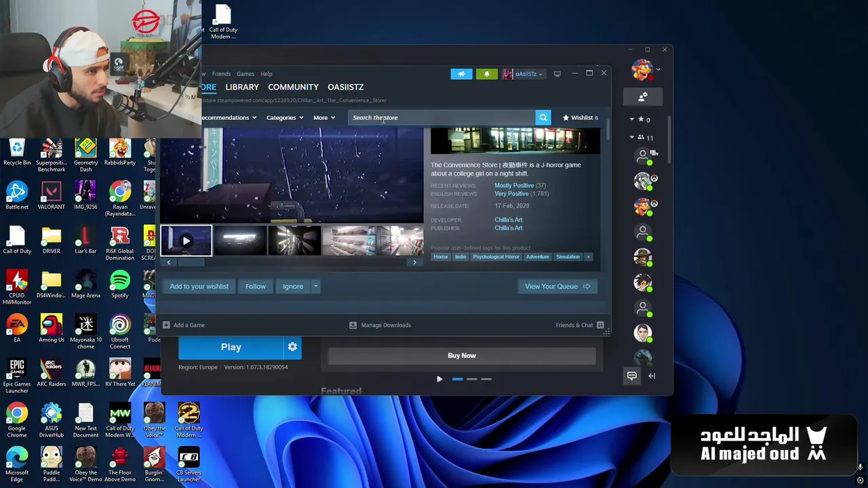Click Add to your wishlist
The height and width of the screenshot is (488, 868).
199,287
